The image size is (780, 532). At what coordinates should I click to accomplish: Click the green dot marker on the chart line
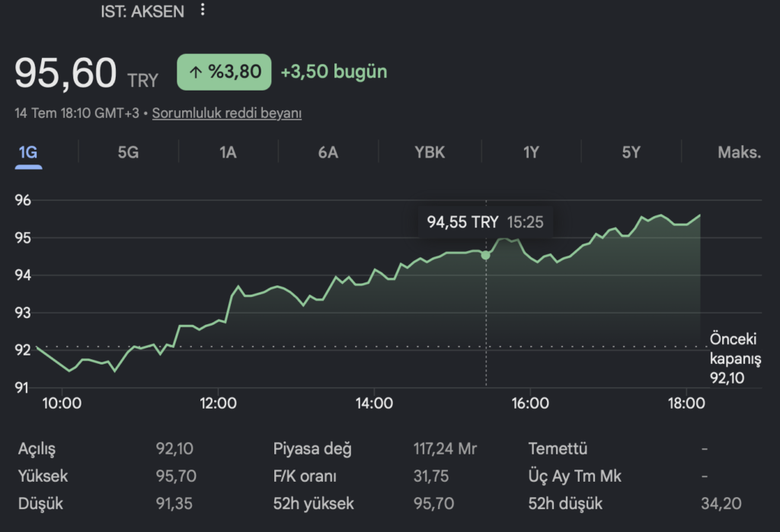click(486, 255)
